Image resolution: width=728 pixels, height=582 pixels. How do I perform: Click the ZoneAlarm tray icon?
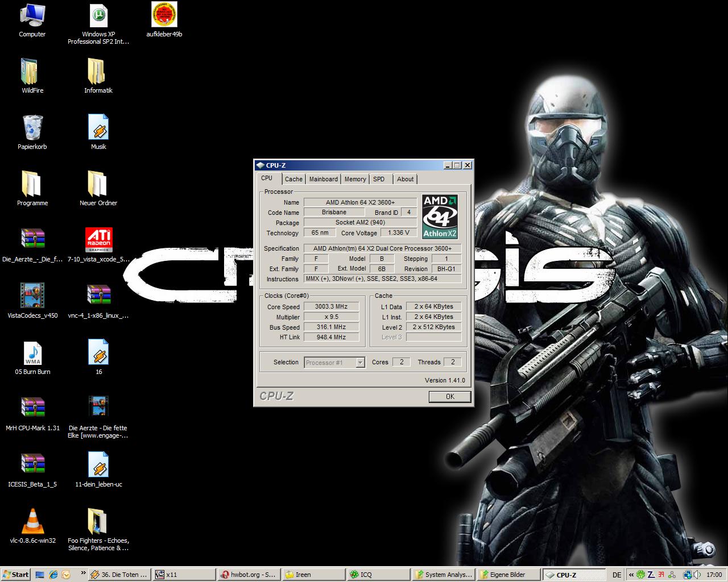coord(650,575)
